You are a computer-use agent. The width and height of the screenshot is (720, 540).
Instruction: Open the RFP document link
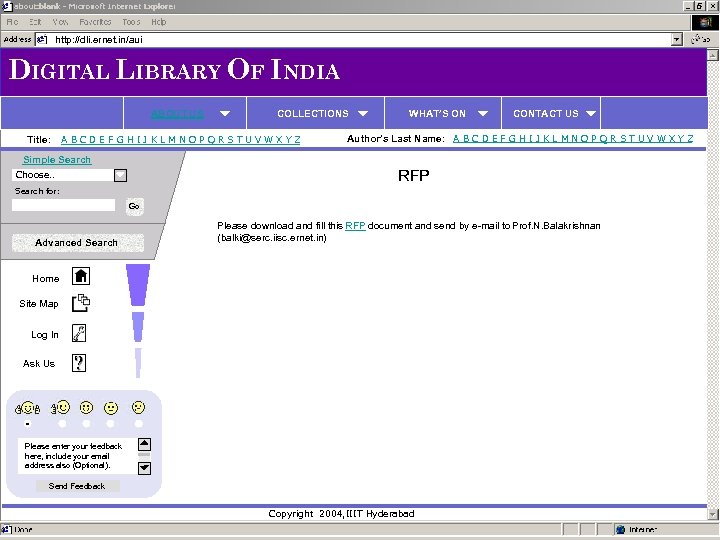click(x=355, y=225)
